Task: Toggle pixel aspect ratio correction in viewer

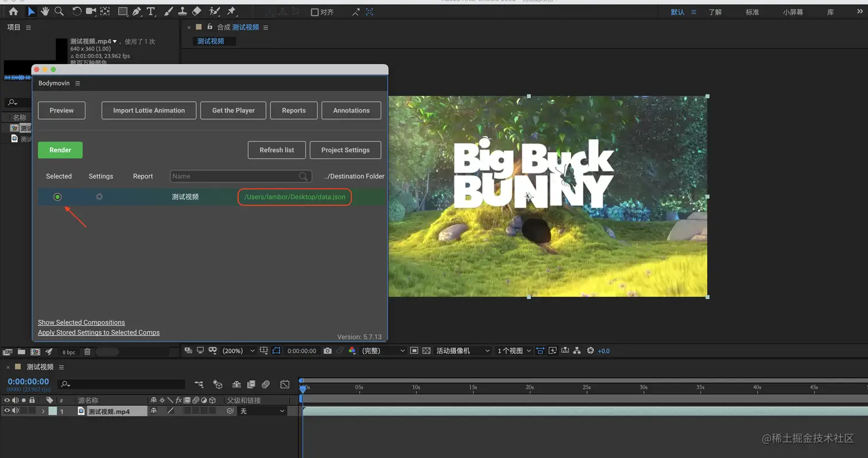Action: coord(540,351)
